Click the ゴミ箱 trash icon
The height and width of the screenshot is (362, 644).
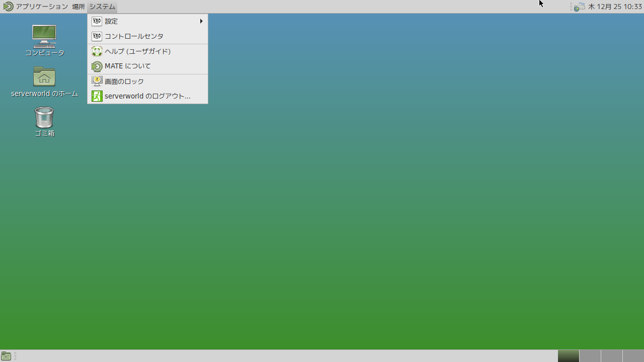point(44,118)
